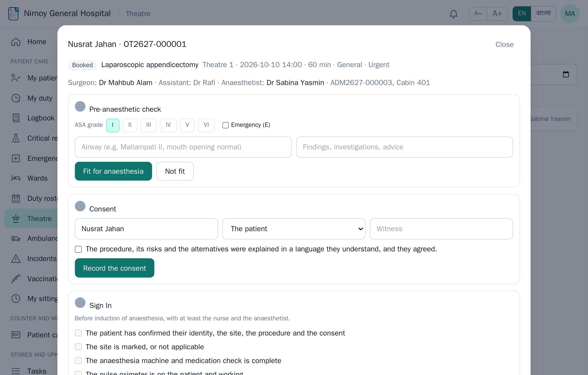
Task: Open the Logbook icon
Action: pos(16,118)
